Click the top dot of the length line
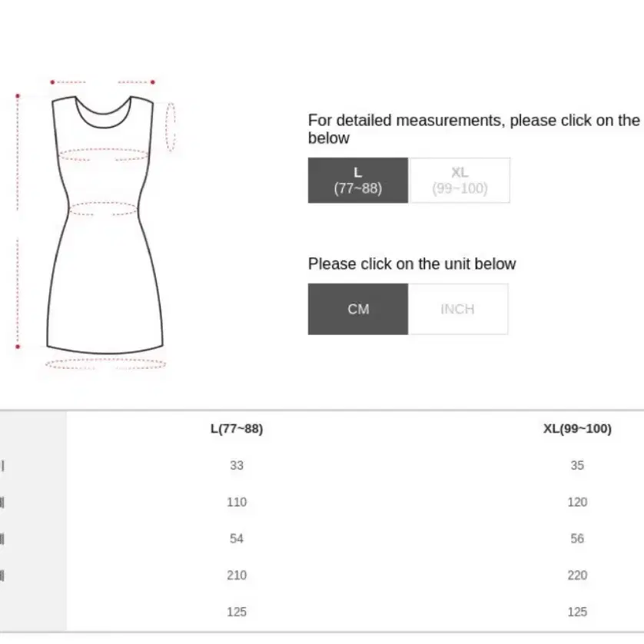Screen dimensions: 644x644 [x=18, y=96]
